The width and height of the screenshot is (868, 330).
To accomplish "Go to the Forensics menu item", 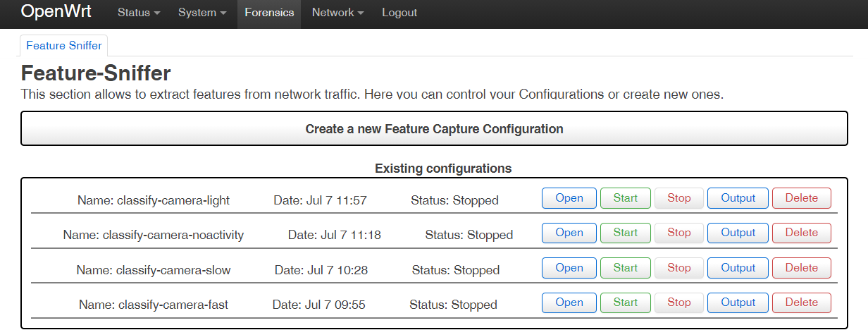I will [269, 13].
